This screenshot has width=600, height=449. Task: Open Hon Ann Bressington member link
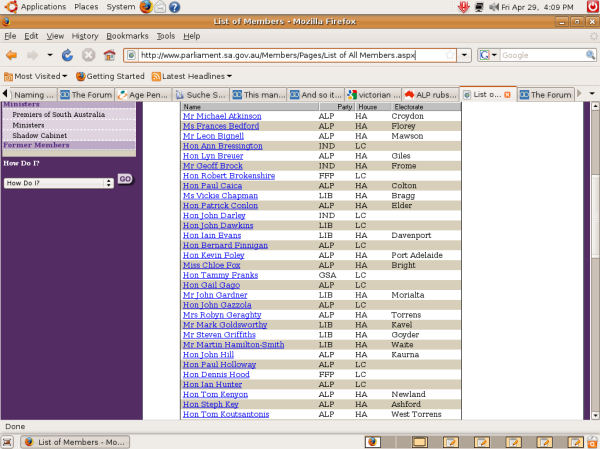(222, 146)
